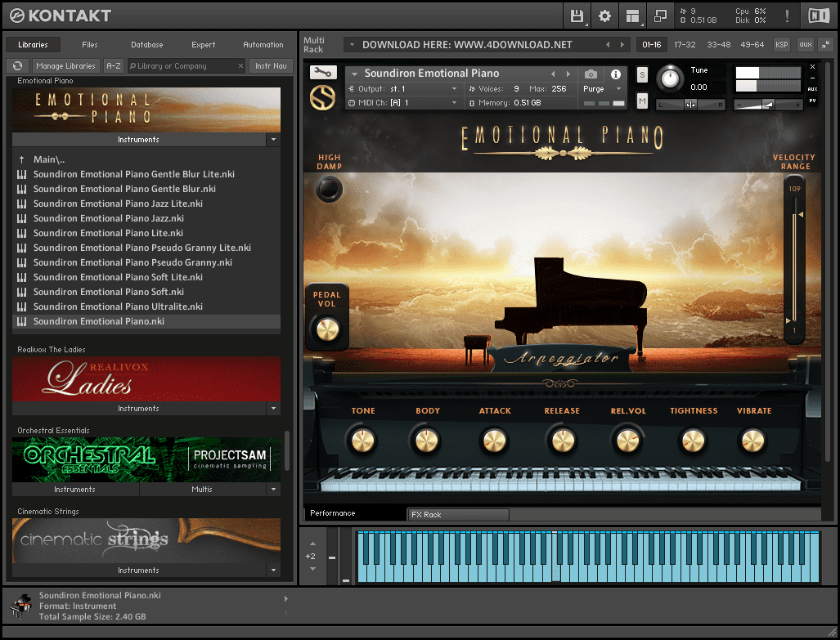This screenshot has height=640, width=840.
Task: Toggle A-Z library sorting
Action: [114, 66]
